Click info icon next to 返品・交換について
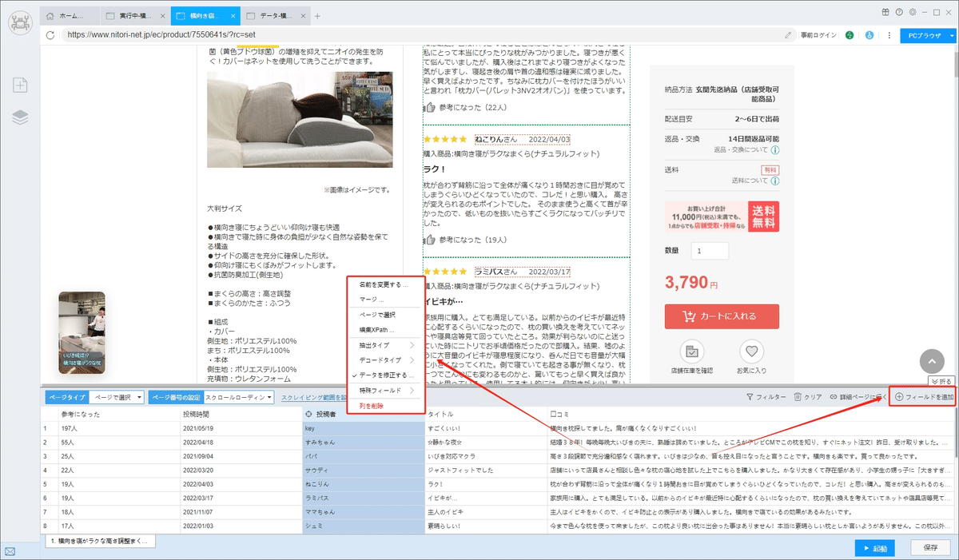Image resolution: width=959 pixels, height=560 pixels. [775, 149]
